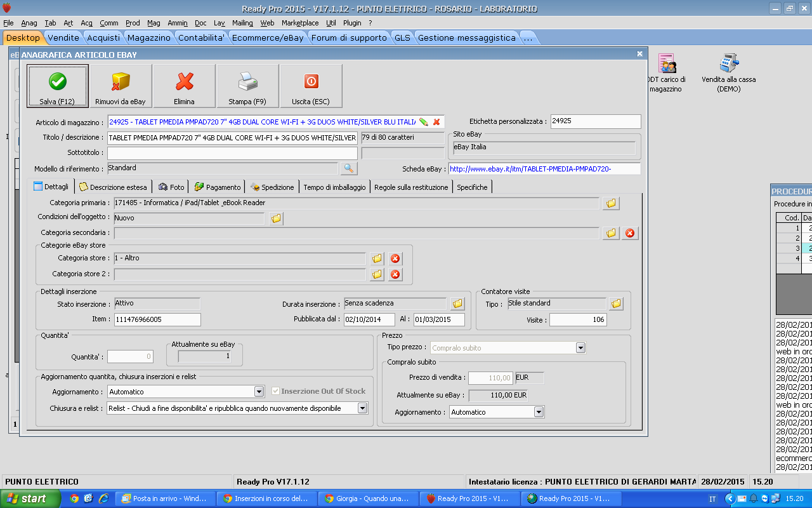This screenshot has width=812, height=508.
Task: Open the Spedizione tab
Action: click(272, 187)
